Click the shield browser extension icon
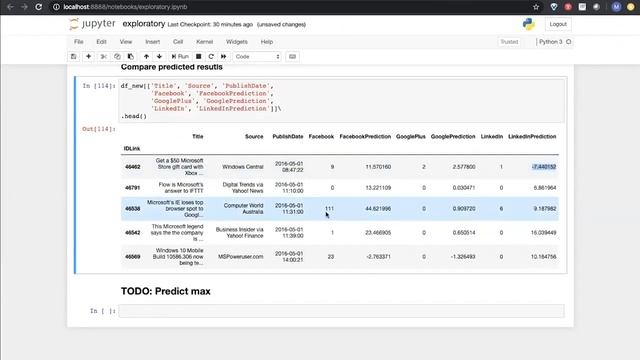640x360 pixels. 554,7
